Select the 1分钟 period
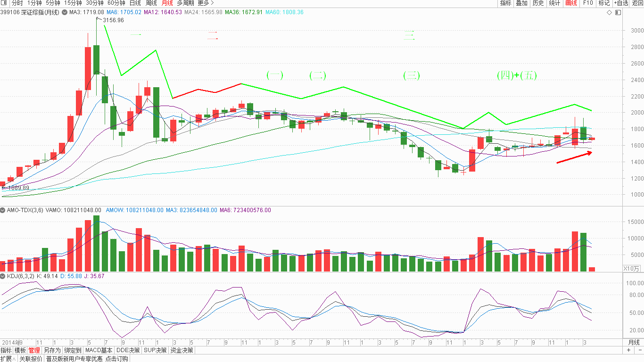 34,3
